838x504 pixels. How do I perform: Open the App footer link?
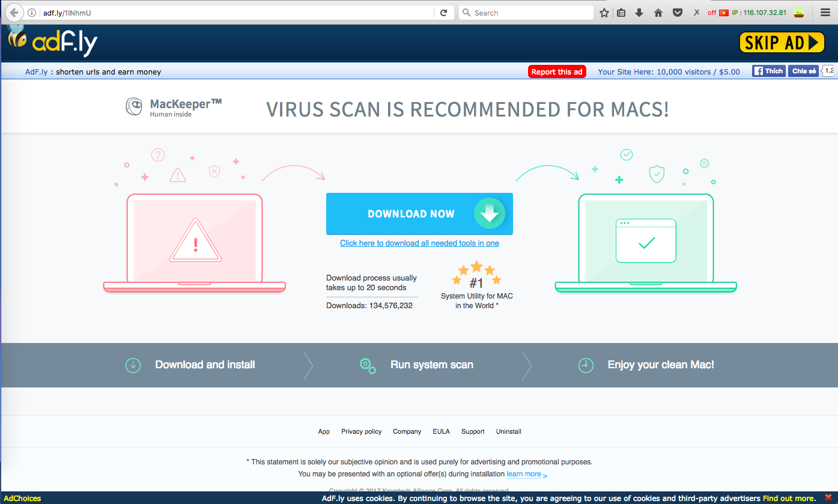(324, 431)
